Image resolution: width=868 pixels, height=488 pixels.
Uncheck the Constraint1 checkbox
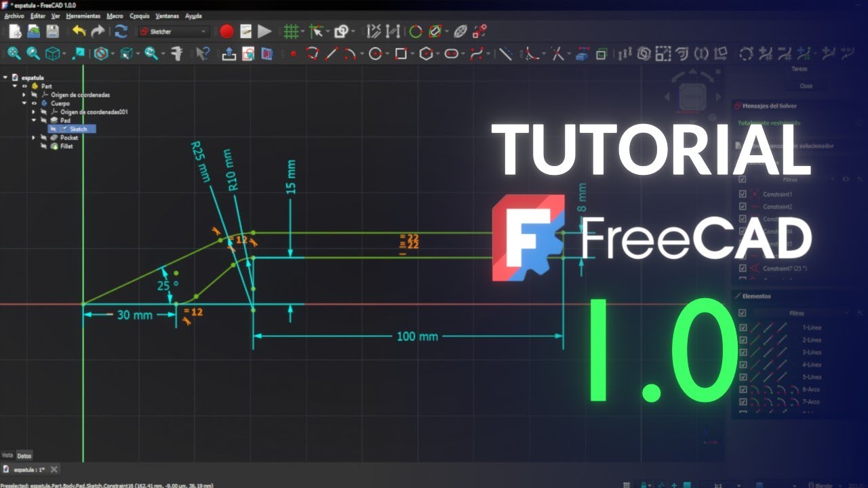(743, 195)
